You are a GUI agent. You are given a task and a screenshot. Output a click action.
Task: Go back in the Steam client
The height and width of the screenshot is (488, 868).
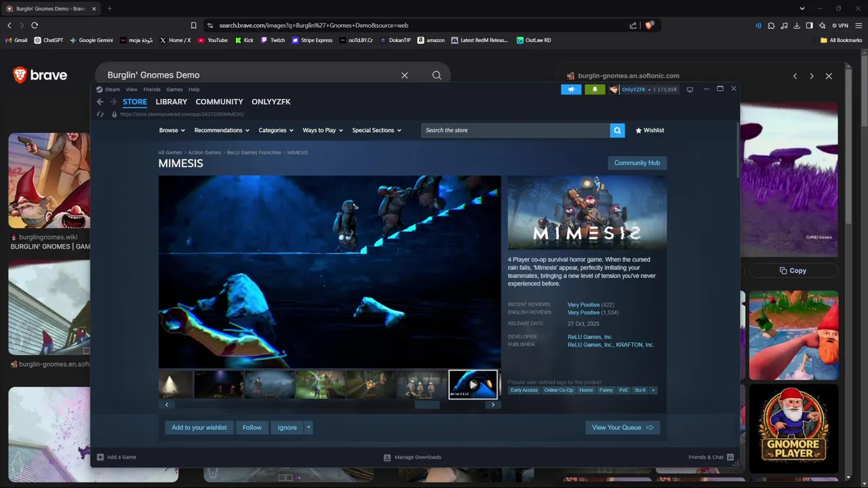pyautogui.click(x=100, y=102)
